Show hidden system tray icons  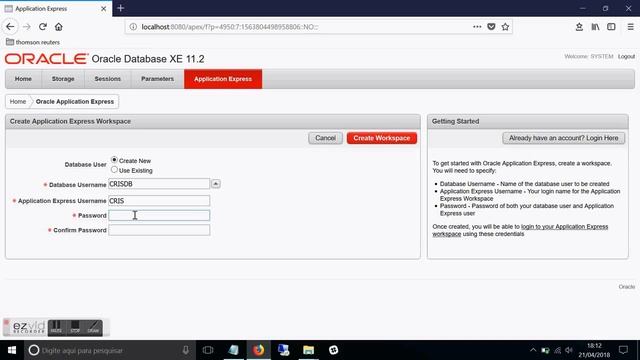533,350
